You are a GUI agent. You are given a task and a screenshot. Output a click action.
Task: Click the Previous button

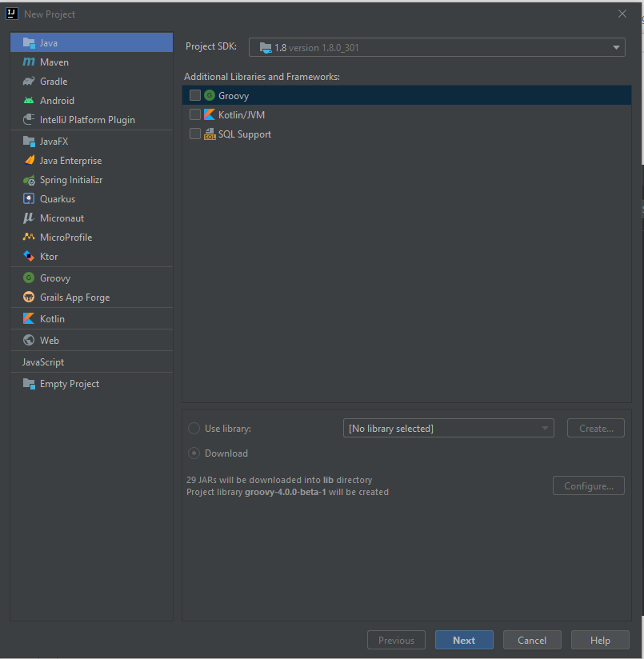pos(397,640)
